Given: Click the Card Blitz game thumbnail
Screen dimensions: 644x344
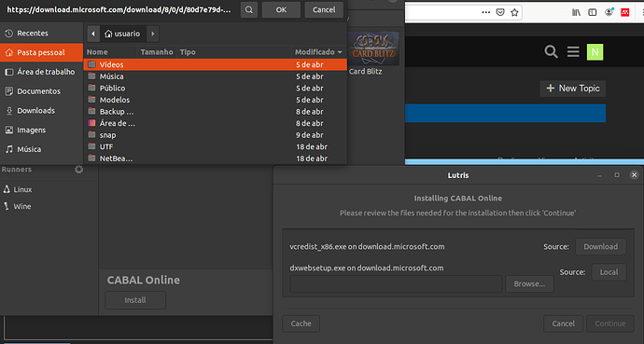Looking at the screenshot, I should pos(373,48).
